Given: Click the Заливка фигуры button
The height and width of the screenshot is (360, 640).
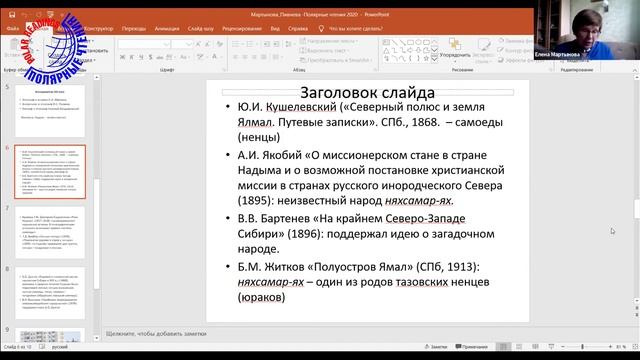Looking at the screenshot, I should (x=515, y=41).
